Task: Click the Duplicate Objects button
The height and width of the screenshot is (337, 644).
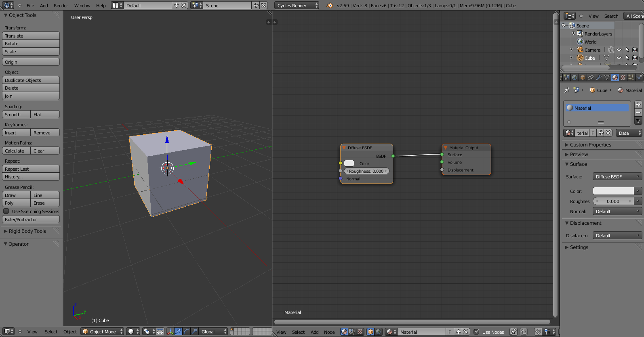Action: pos(31,80)
